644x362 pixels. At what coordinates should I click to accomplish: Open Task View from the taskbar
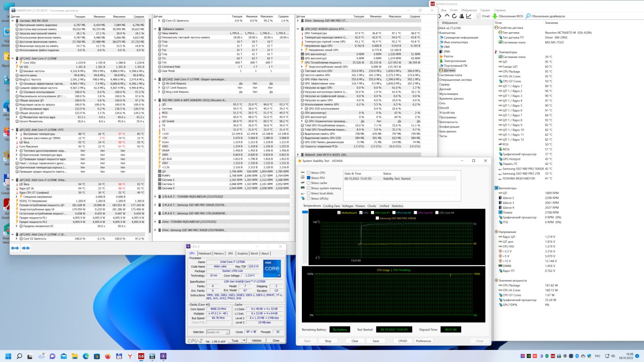[x=30, y=356]
